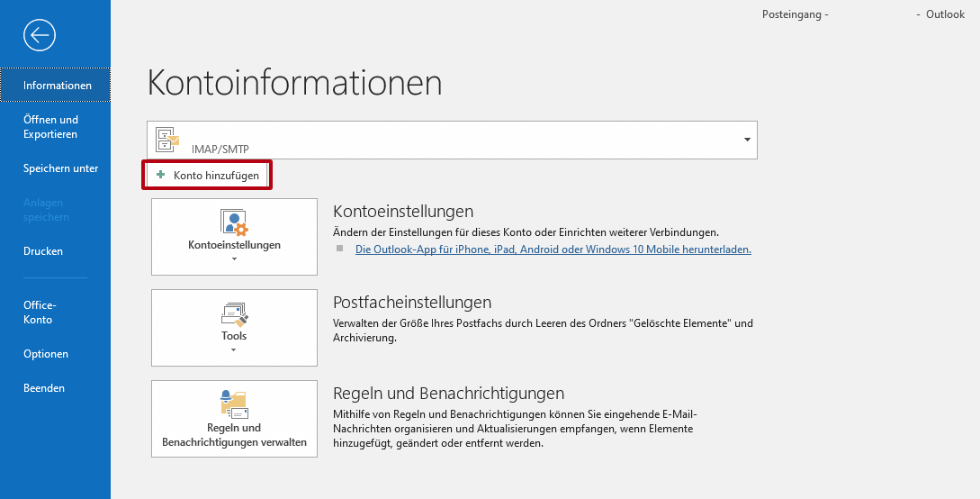The height and width of the screenshot is (499, 980).
Task: Click the back arrow circle icon
Action: (x=40, y=35)
